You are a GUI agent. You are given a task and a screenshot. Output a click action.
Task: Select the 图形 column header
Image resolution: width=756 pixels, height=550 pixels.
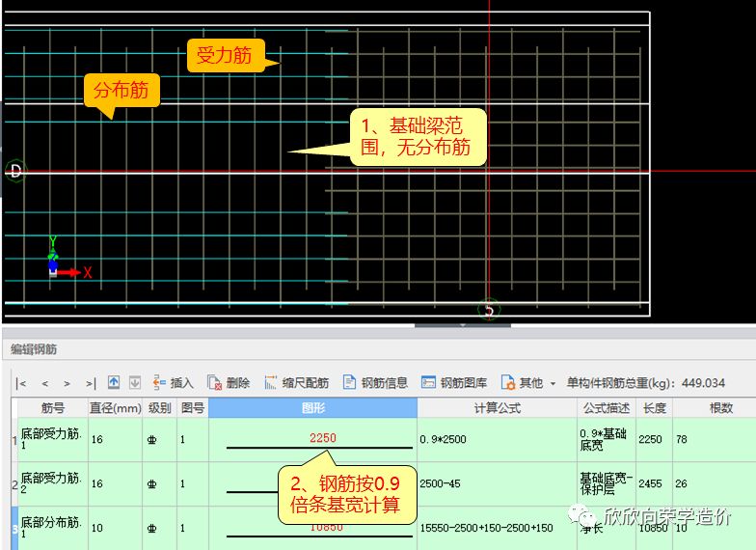coord(312,408)
